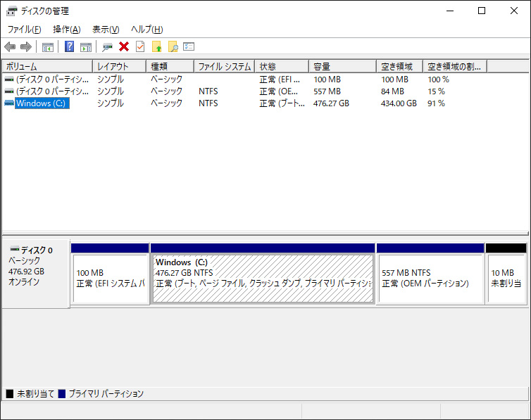
Task: Click the Forward arrow toolbar icon
Action: 26,46
